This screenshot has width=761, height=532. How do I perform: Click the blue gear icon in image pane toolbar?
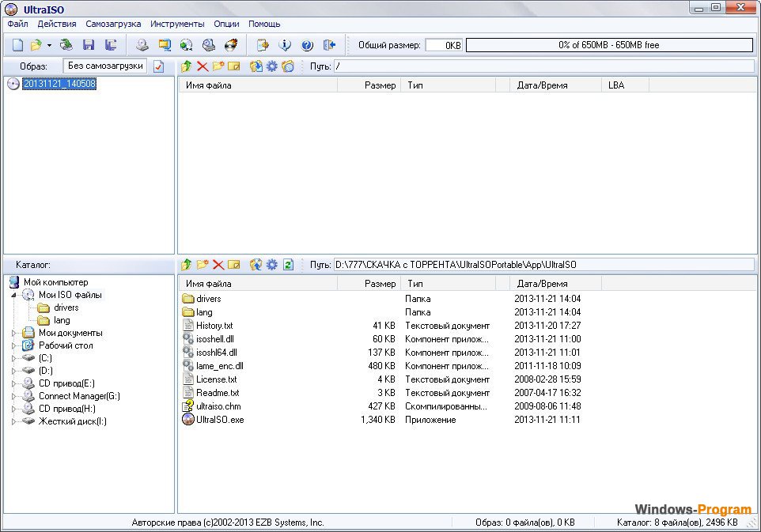(x=272, y=66)
